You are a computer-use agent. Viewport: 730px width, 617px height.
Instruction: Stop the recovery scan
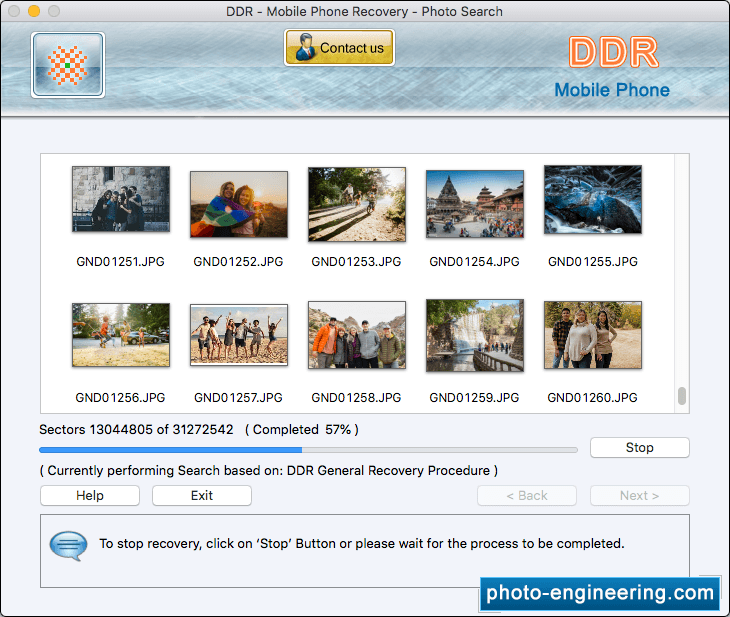coord(640,447)
